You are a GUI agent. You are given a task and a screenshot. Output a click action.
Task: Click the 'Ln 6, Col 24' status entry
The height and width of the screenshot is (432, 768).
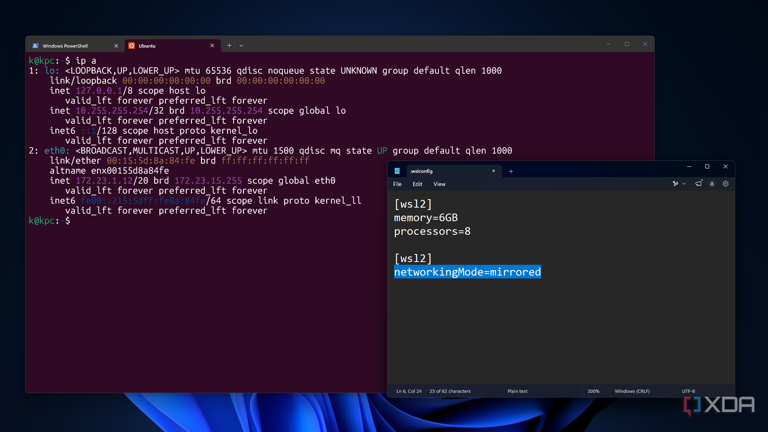(x=409, y=391)
